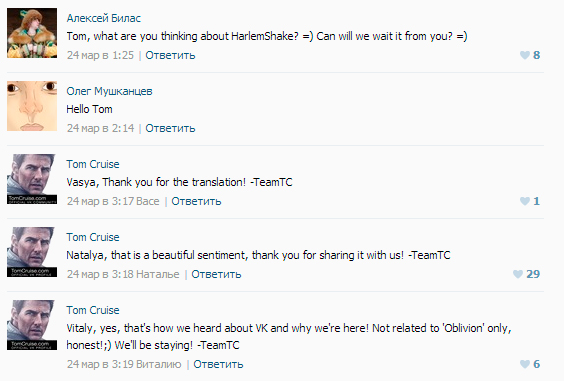Click Tom Cruise name above Vasya reply
This screenshot has height=381, width=564.
tap(93, 164)
